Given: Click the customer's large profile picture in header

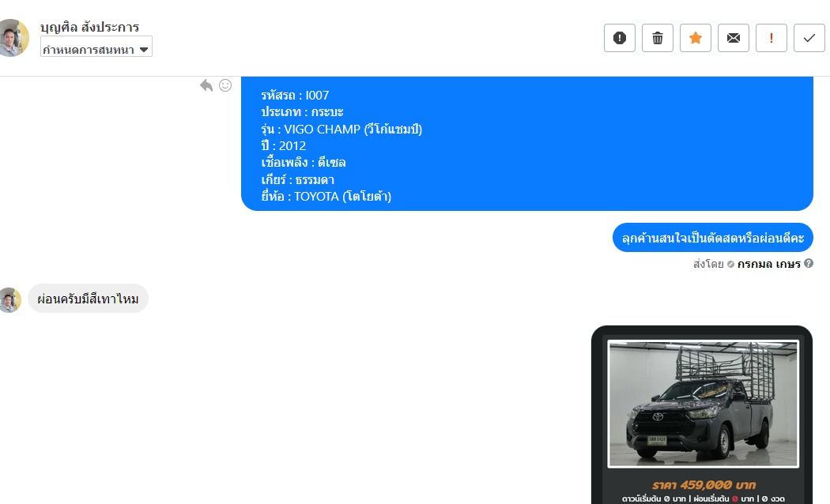Looking at the screenshot, I should (12, 38).
